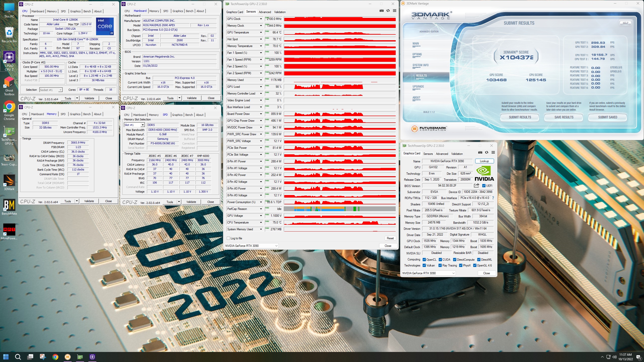Expand GPU Clock sensor dropdown
The image size is (644, 362).
pyautogui.click(x=261, y=19)
